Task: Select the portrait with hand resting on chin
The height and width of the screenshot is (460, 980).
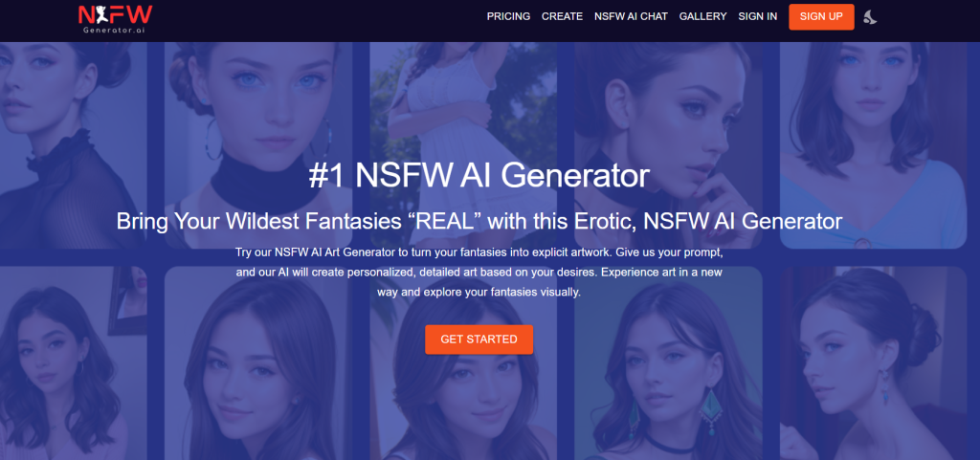Action: pyautogui.click(x=668, y=145)
